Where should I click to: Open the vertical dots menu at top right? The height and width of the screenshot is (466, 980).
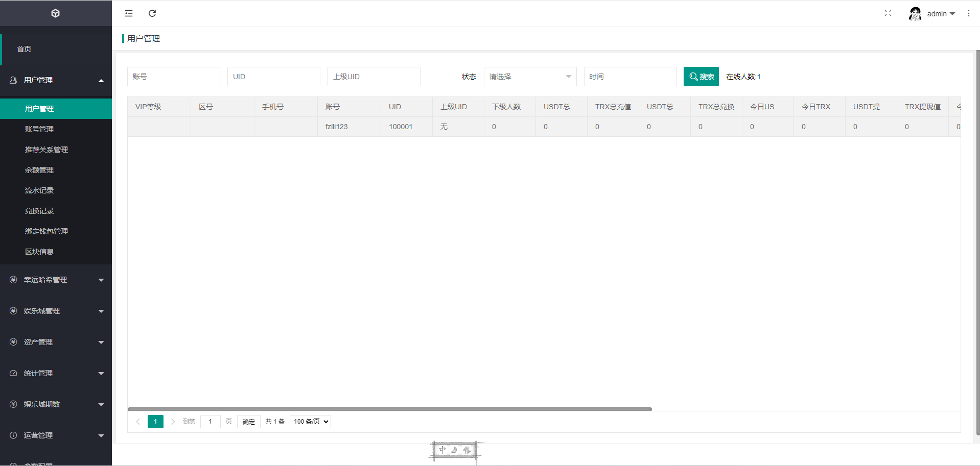[x=969, y=13]
